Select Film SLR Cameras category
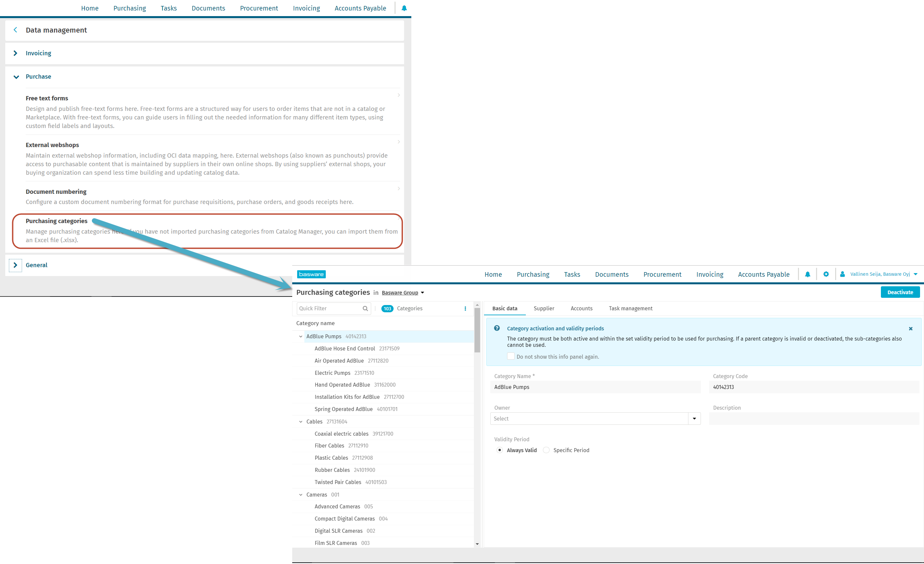The height and width of the screenshot is (564, 924). 336,543
